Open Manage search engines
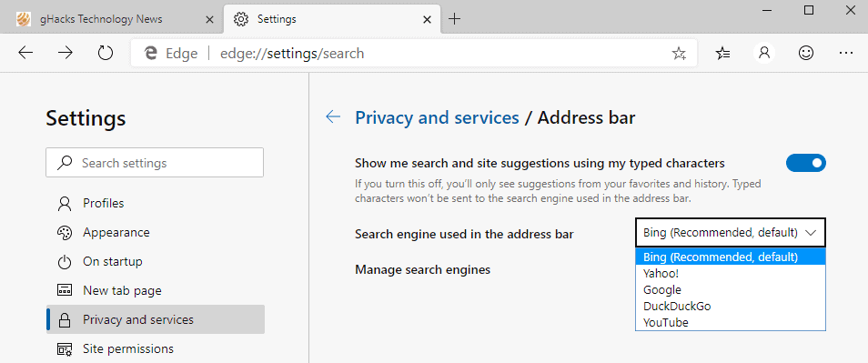Screen dimensions: 868x363 422,270
